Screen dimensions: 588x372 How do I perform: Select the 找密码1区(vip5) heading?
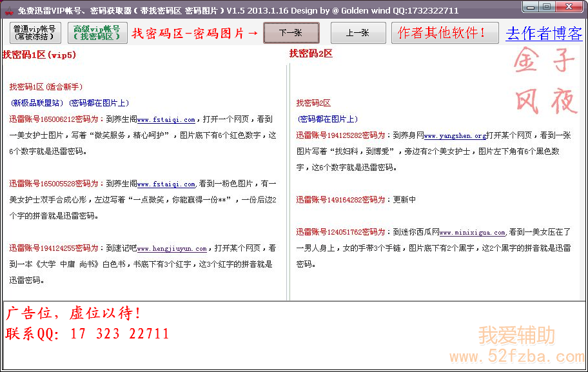point(39,55)
